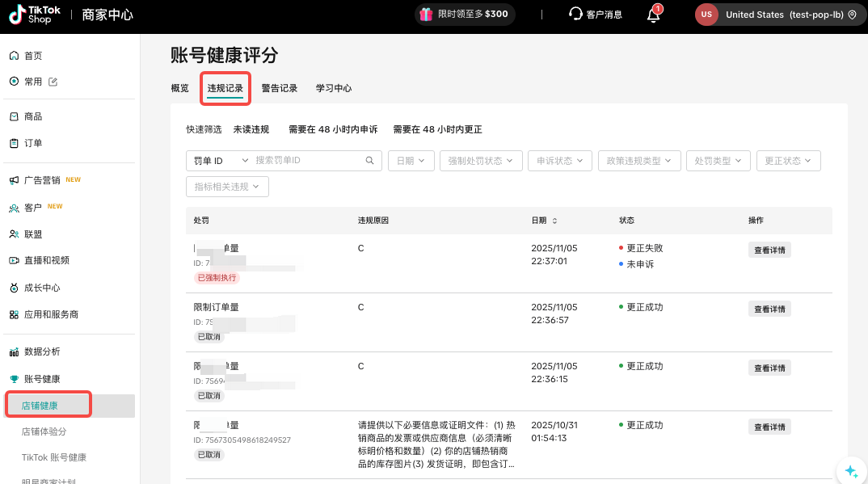Click the gift icon for $300 promotion
This screenshot has height=484, width=868.
tap(426, 15)
